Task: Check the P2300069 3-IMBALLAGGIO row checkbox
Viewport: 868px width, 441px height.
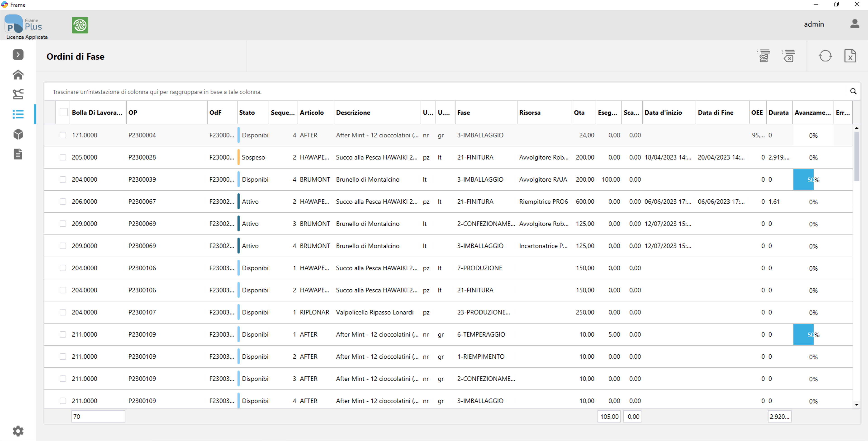Action: (x=63, y=246)
